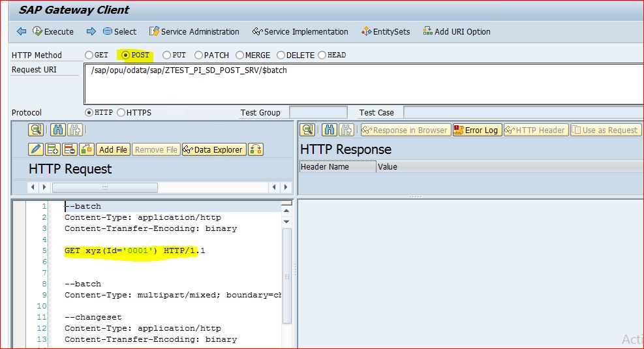This screenshot has height=349, width=644.
Task: Click the Remove File button
Action: tap(156, 150)
